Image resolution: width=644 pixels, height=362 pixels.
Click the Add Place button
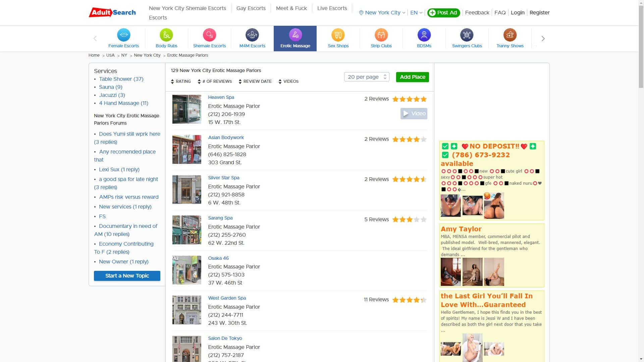coord(412,77)
